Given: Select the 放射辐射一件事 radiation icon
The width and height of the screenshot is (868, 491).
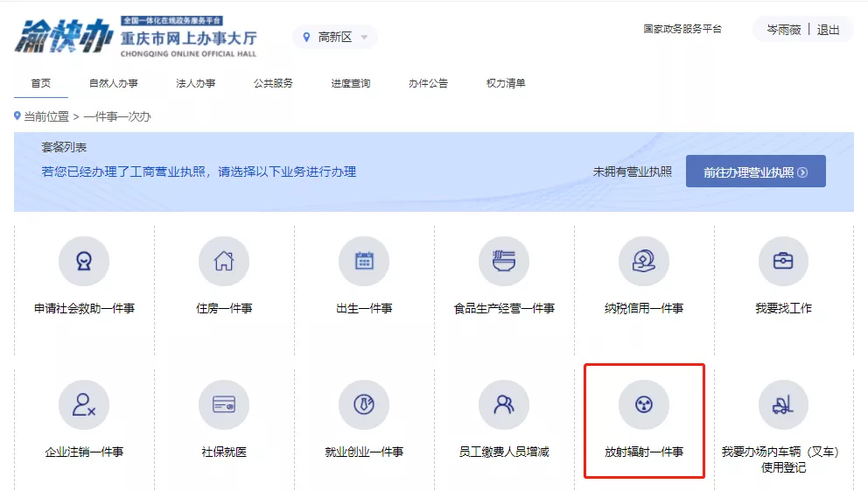Looking at the screenshot, I should point(644,405).
